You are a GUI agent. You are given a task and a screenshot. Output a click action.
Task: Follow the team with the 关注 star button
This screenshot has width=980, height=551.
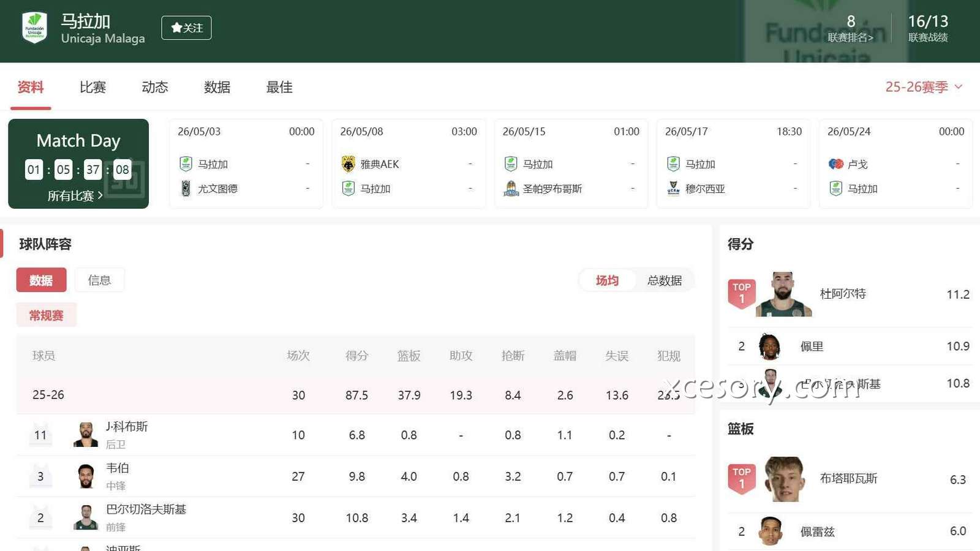(186, 28)
